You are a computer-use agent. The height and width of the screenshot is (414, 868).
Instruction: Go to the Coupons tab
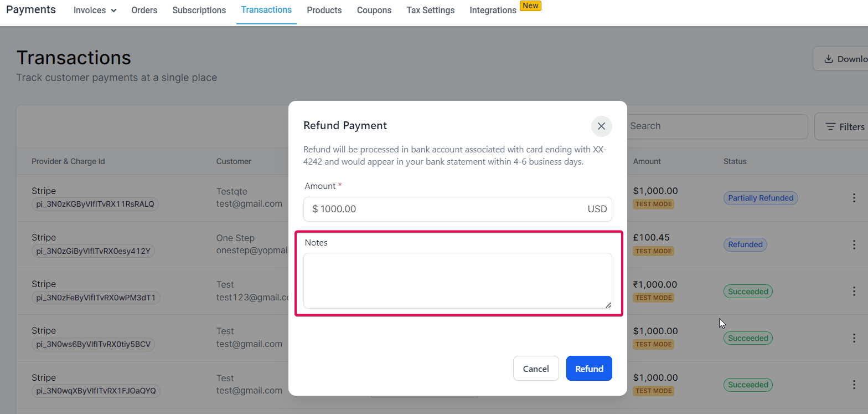374,10
